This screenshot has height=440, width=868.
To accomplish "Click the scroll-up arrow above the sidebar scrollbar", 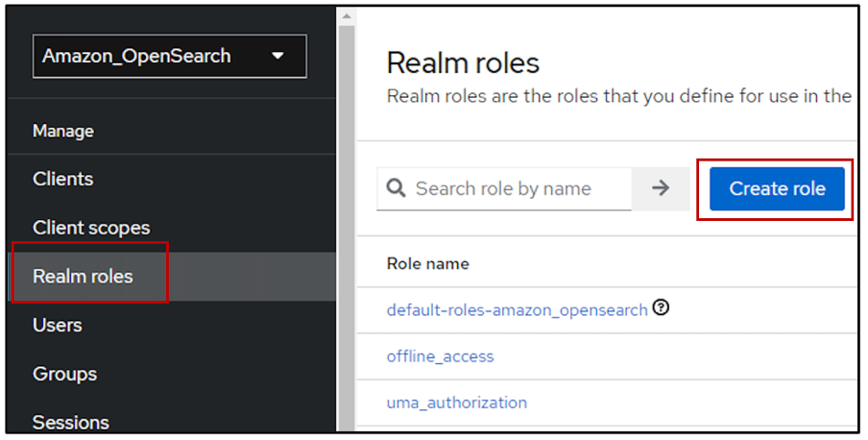I will tap(346, 16).
